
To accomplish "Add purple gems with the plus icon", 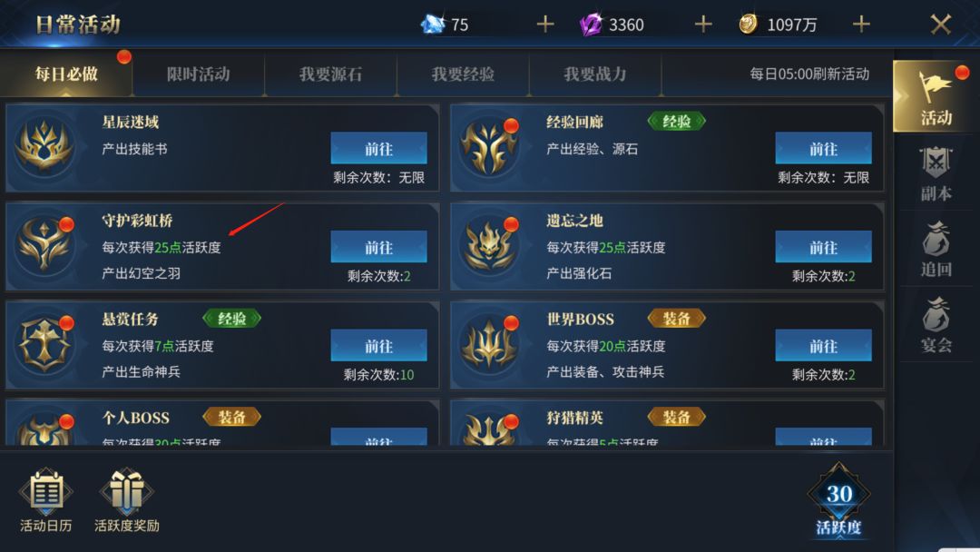I will click(703, 25).
